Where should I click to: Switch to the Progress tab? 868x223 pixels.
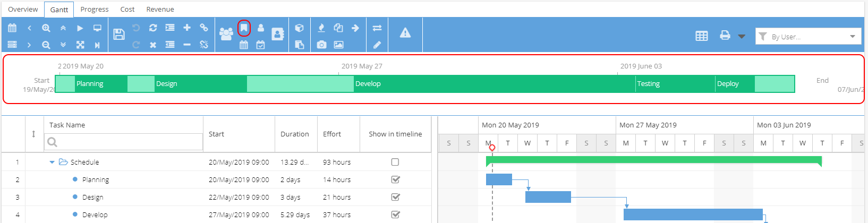coord(95,9)
